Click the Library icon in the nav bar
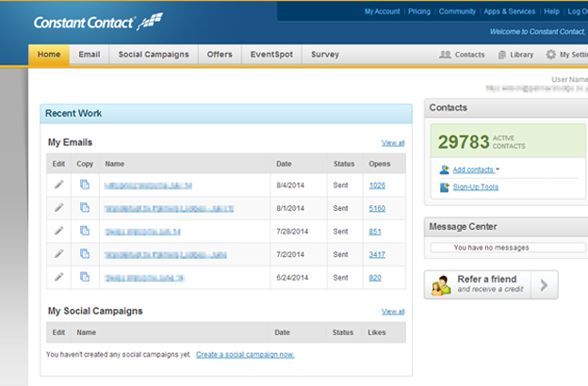588x386 pixels. coord(501,55)
